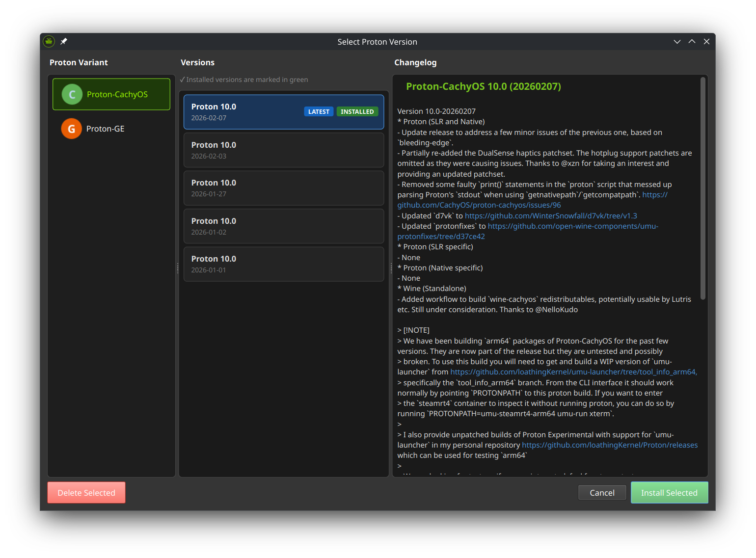Click the LATEST badge on top version
The image size is (756, 558).
click(318, 112)
